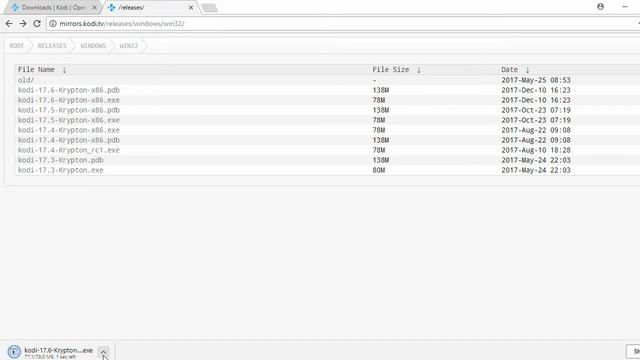The width and height of the screenshot is (640, 360).
Task: Open the old/ folder
Action: 26,80
